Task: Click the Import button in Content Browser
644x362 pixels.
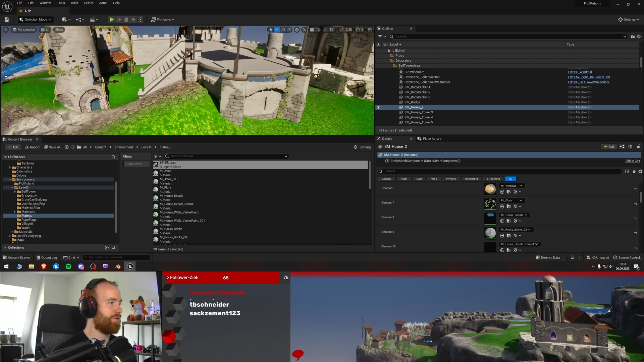Action: click(32, 147)
